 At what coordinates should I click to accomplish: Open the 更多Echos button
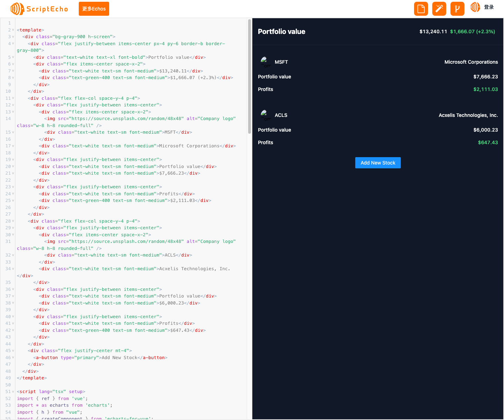tap(94, 9)
